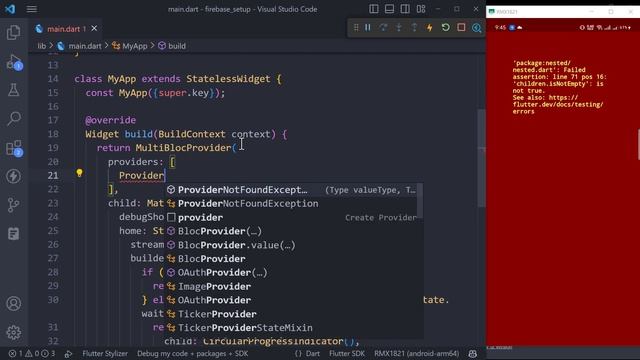This screenshot has width=640, height=360.
Task: Close the main.dart tab
Action: [94, 29]
